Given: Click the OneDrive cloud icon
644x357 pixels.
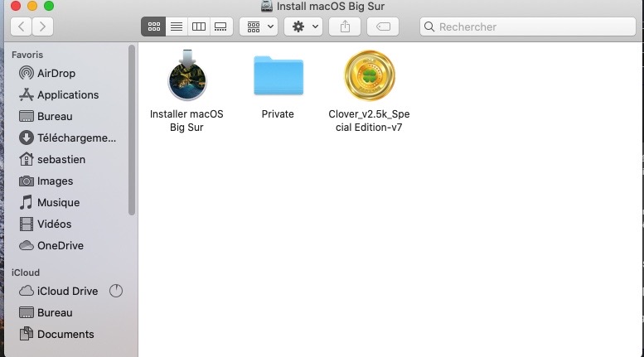Looking at the screenshot, I should (27, 245).
